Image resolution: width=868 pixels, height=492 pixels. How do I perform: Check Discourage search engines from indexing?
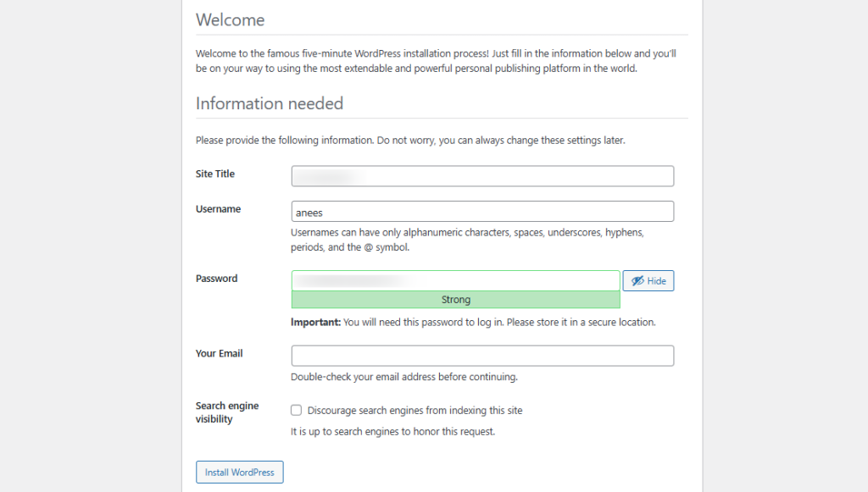[x=296, y=410]
